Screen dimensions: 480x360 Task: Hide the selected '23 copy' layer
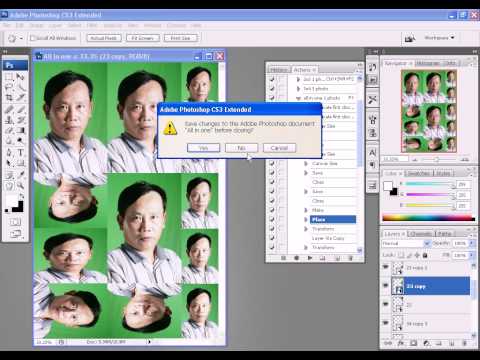tap(386, 286)
